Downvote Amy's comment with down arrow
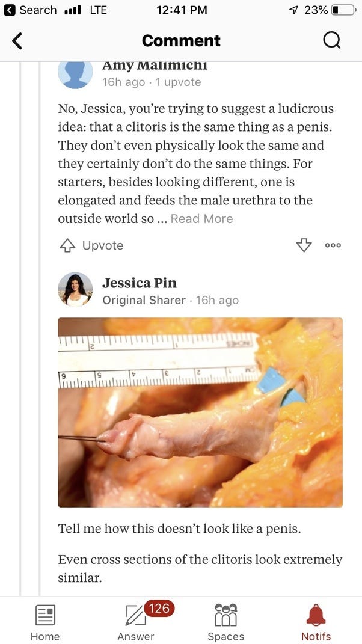This screenshot has width=362, height=644. pos(304,245)
